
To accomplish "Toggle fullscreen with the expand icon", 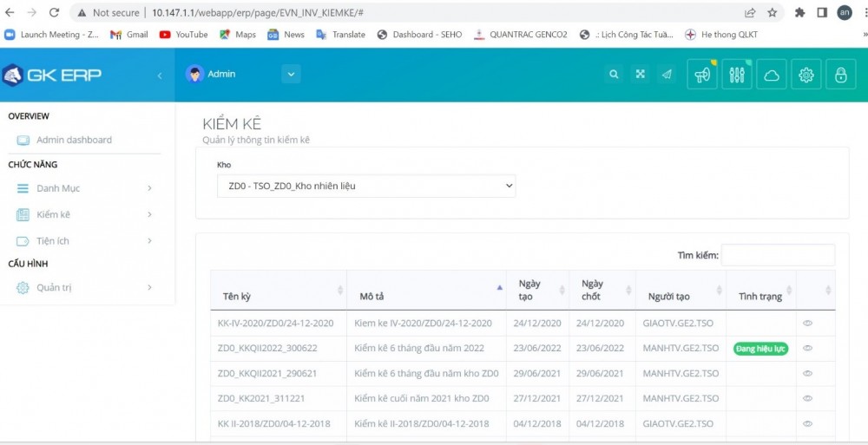I will click(640, 75).
